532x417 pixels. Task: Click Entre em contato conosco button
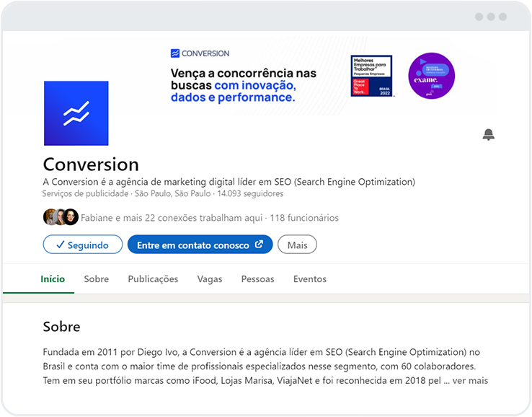[x=200, y=245]
